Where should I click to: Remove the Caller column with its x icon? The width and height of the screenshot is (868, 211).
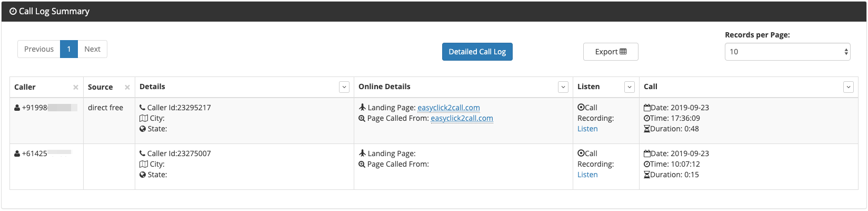(x=76, y=88)
